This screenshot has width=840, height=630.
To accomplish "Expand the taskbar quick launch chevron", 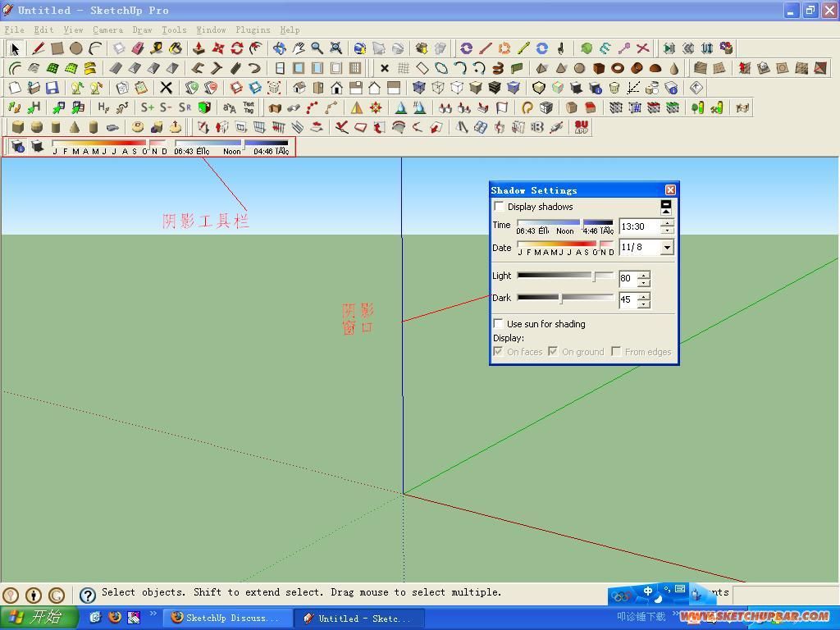I will tap(153, 614).
